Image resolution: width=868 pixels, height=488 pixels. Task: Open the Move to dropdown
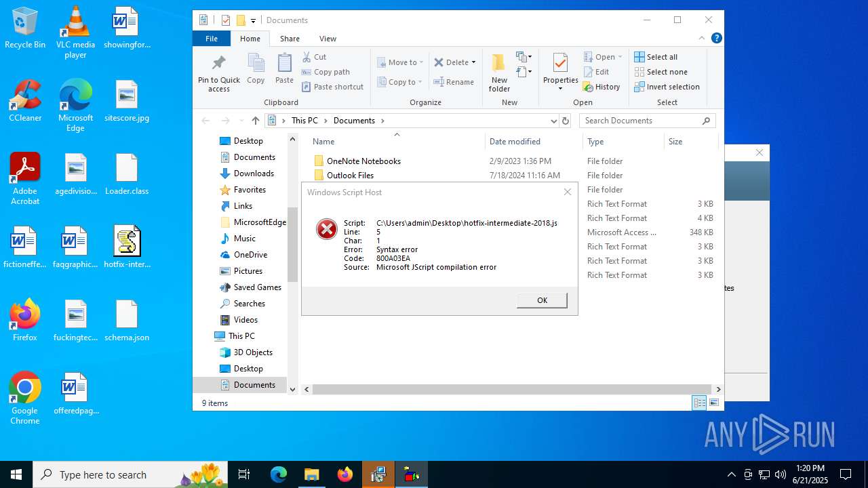pyautogui.click(x=400, y=62)
